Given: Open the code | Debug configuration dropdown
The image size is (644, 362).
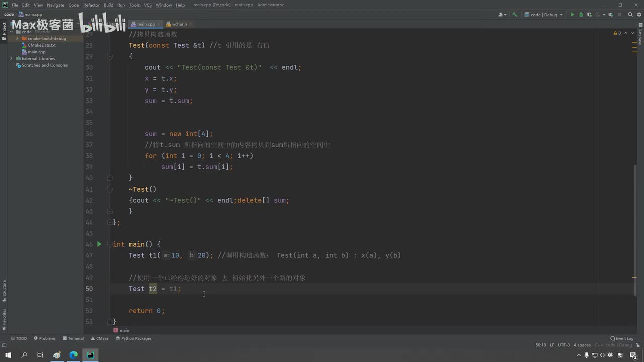Looking at the screenshot, I should point(543,15).
